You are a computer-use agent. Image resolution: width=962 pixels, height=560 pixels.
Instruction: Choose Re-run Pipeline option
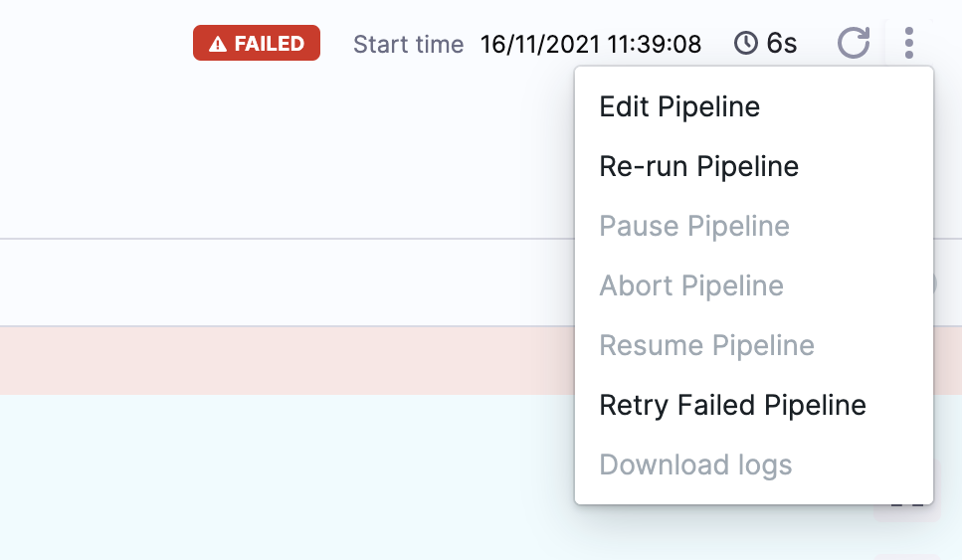(698, 166)
